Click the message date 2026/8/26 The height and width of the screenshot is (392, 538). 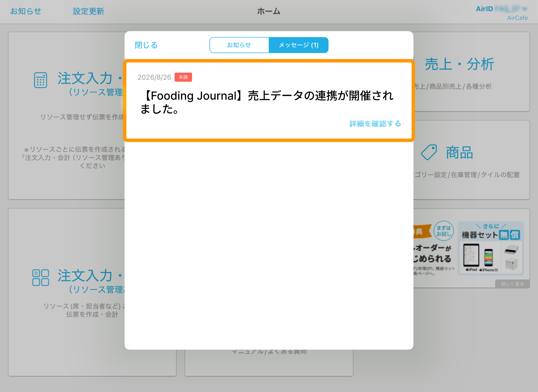pyautogui.click(x=154, y=77)
